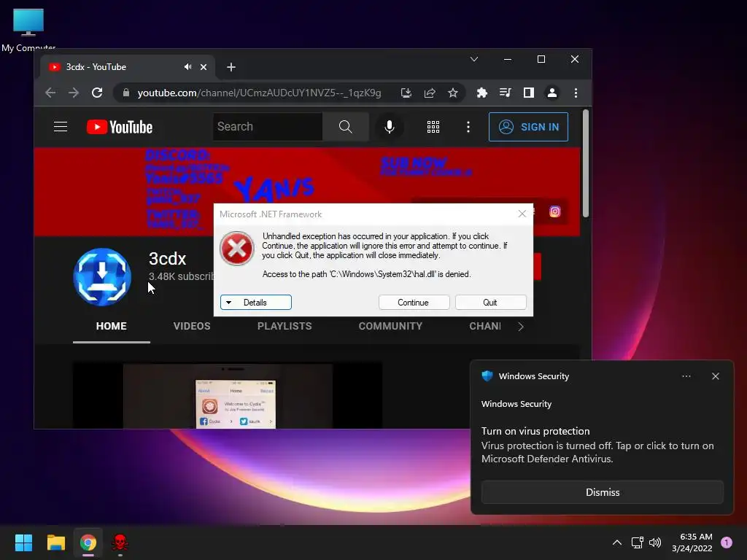
Task: Open Windows Security notification options menu
Action: 686,376
